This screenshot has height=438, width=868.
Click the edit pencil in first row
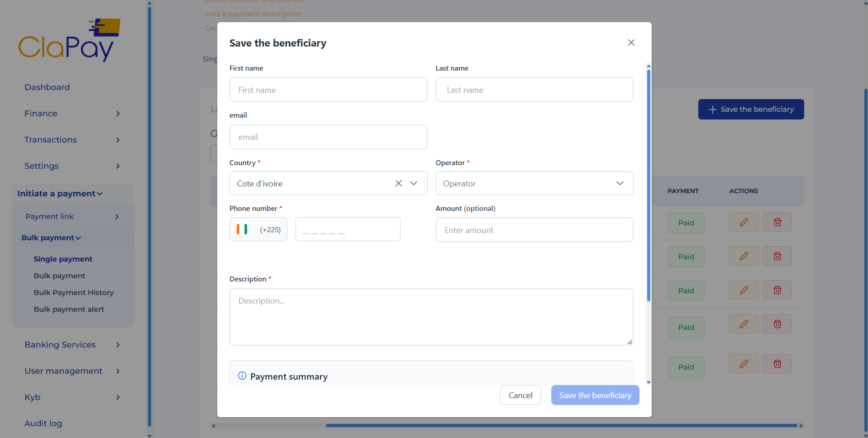click(743, 222)
